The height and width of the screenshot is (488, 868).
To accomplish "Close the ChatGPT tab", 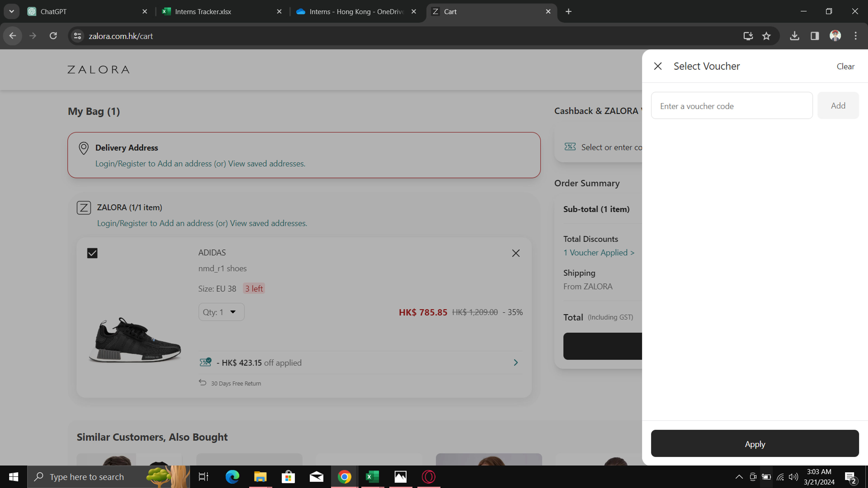I will tap(145, 12).
